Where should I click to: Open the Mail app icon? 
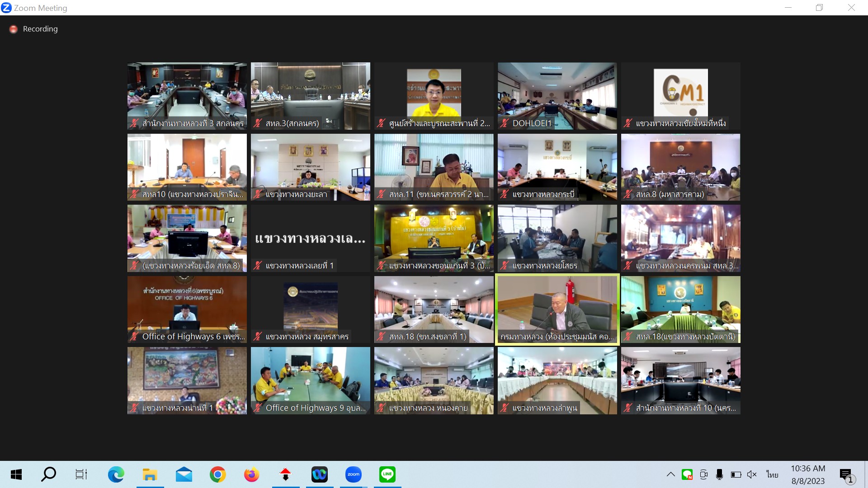tap(184, 474)
